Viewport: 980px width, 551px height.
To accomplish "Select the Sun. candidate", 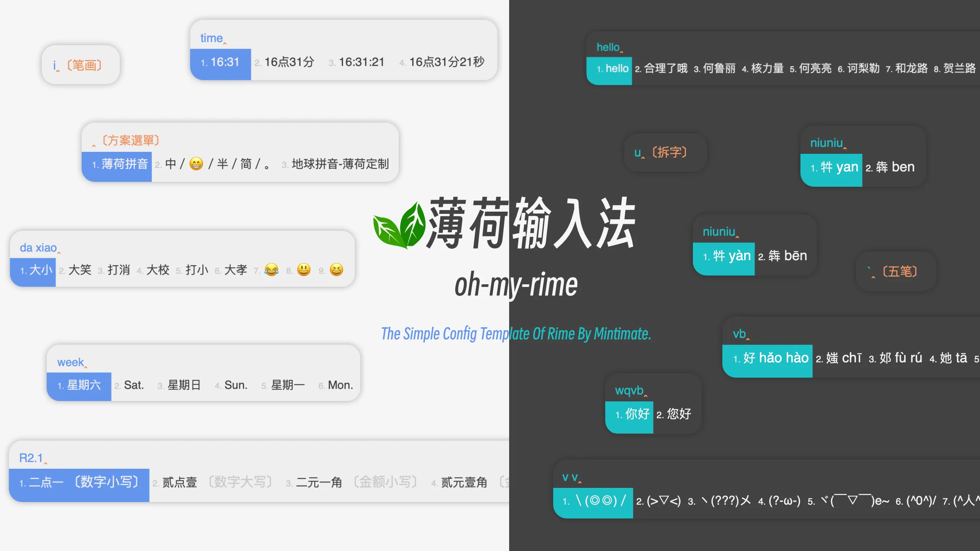I will [x=235, y=385].
